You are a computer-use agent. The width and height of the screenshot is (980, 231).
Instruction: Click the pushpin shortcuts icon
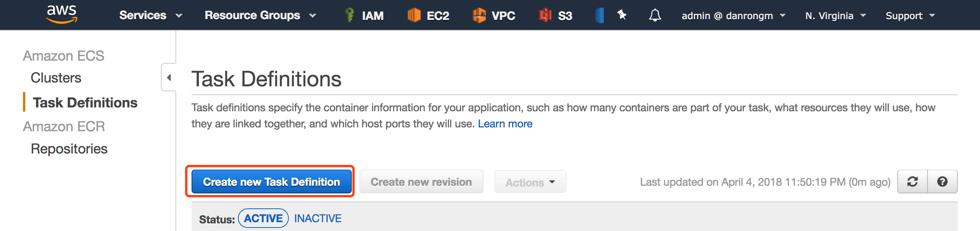click(622, 15)
